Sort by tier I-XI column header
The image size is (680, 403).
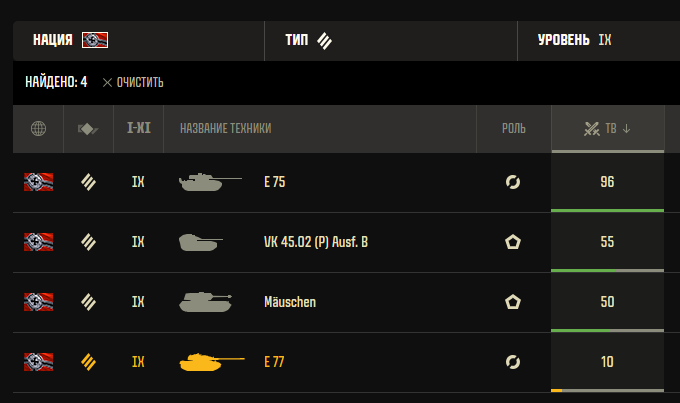139,128
